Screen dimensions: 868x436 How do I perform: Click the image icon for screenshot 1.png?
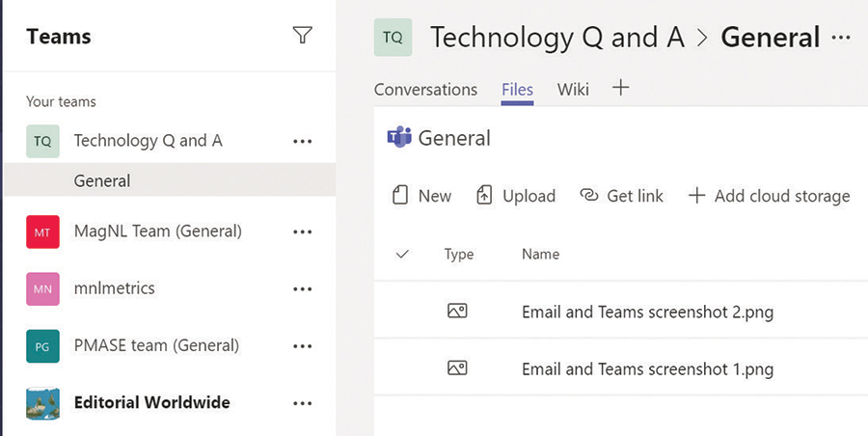point(457,368)
